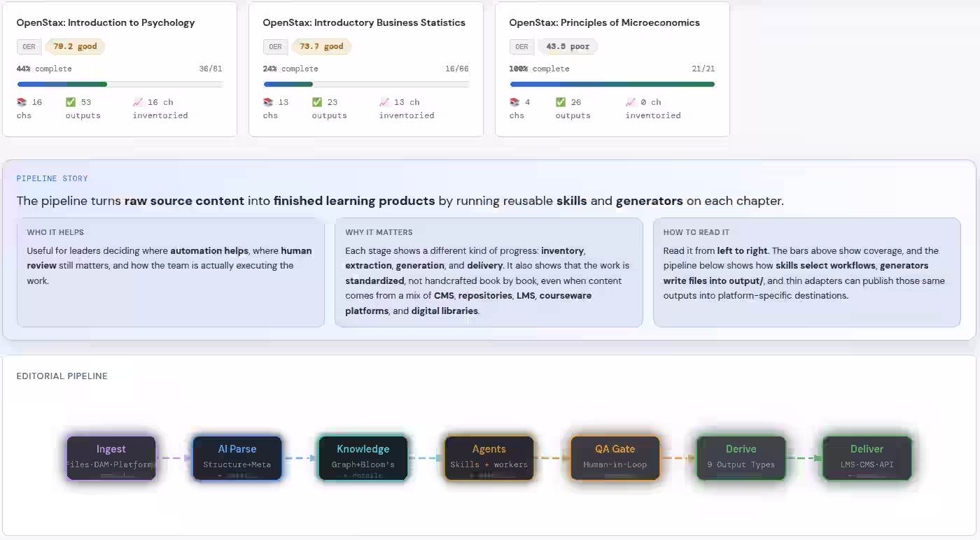This screenshot has width=980, height=540.
Task: Click the OER badge on Psychology card
Action: coord(29,47)
